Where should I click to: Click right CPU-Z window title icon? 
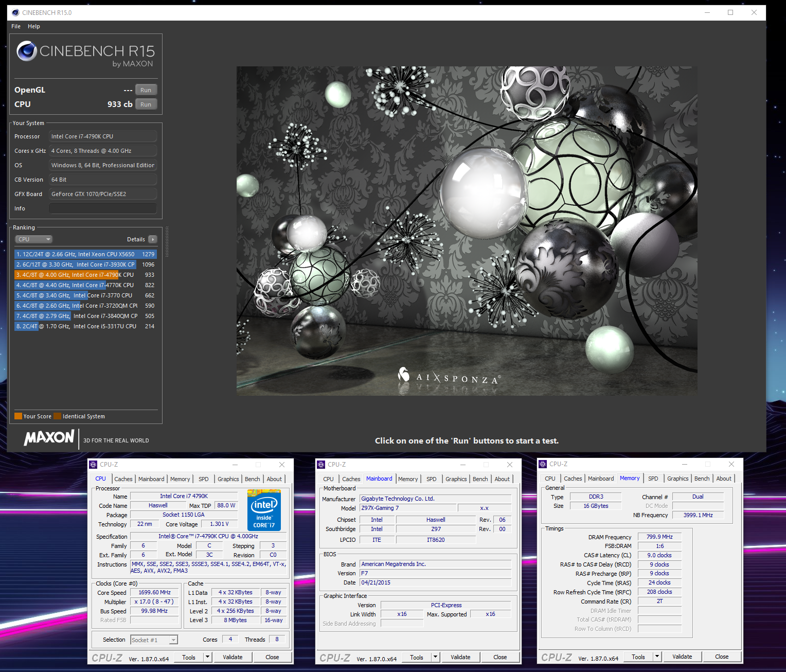[x=543, y=464]
